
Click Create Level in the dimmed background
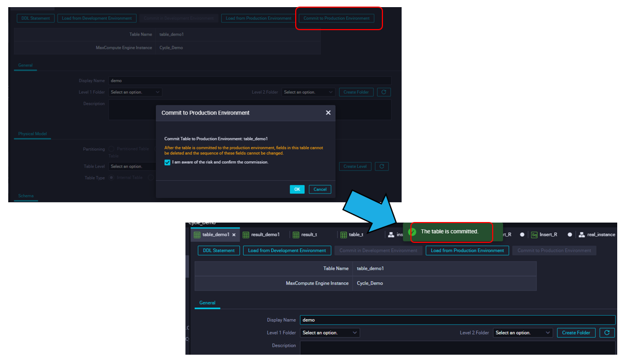point(355,167)
